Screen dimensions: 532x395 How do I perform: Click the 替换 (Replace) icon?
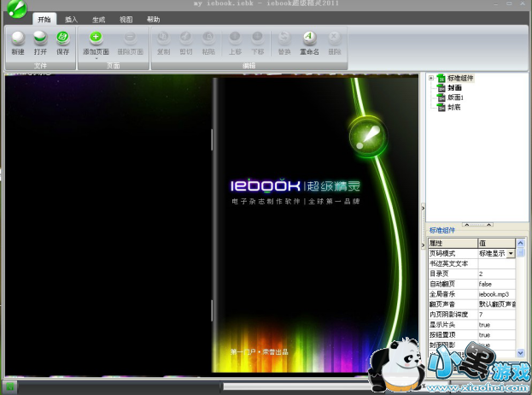tap(284, 38)
